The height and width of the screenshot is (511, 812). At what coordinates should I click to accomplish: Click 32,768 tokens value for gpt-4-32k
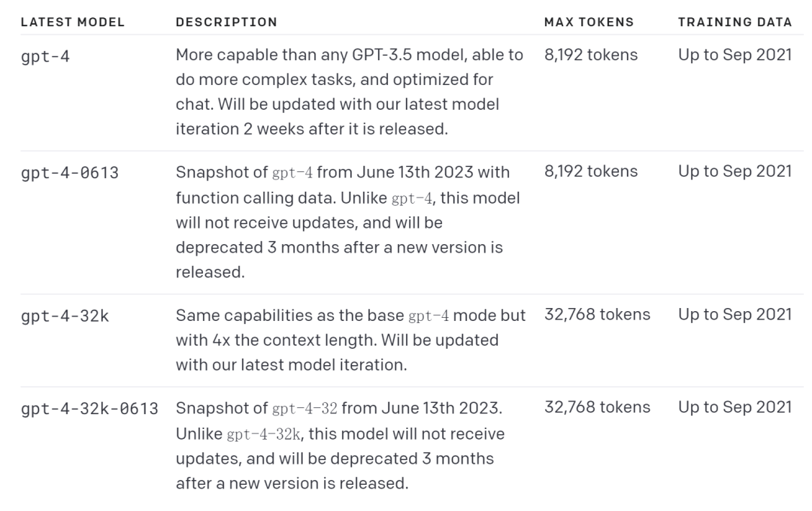[x=597, y=314]
